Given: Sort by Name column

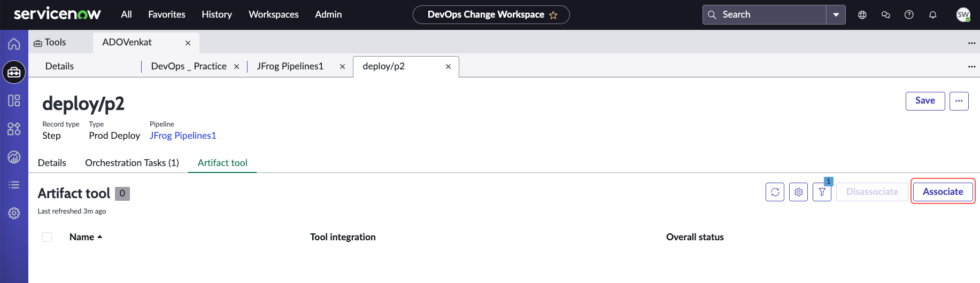Looking at the screenshot, I should pyautogui.click(x=86, y=237).
